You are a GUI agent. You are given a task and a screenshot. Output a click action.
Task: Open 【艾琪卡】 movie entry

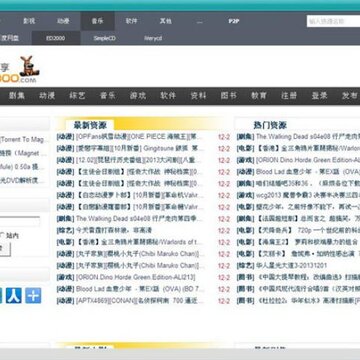point(308,254)
